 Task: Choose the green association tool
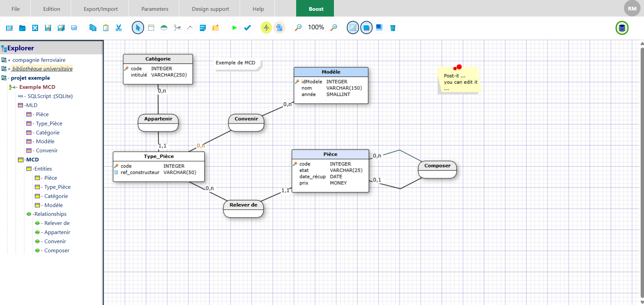[164, 28]
